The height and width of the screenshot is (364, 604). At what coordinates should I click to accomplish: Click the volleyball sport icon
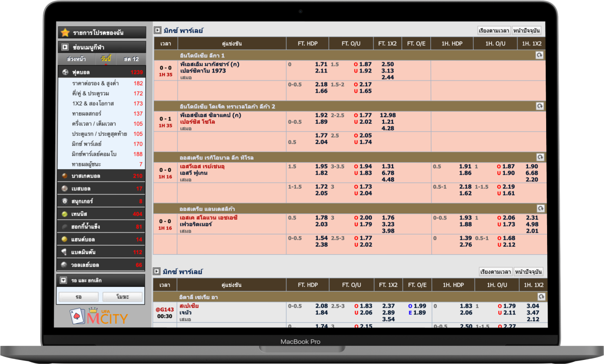[x=64, y=265]
